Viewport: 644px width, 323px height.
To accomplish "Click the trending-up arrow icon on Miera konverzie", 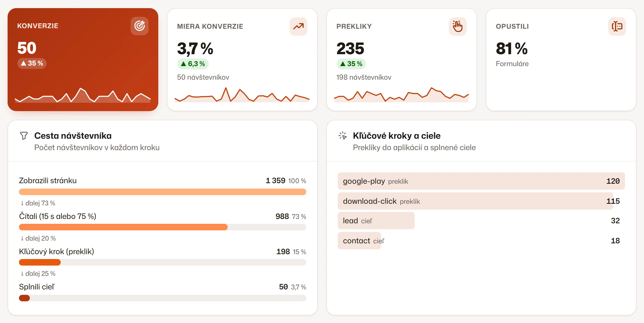I will tap(298, 27).
